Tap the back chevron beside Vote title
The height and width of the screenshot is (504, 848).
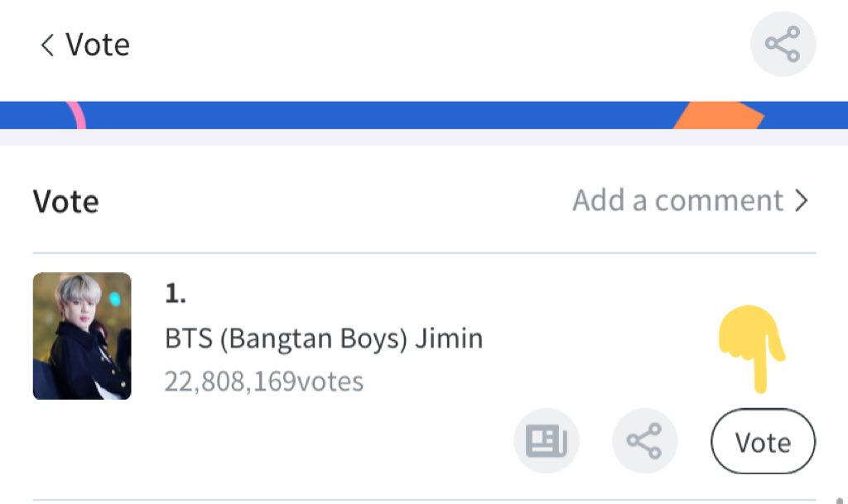tap(46, 45)
